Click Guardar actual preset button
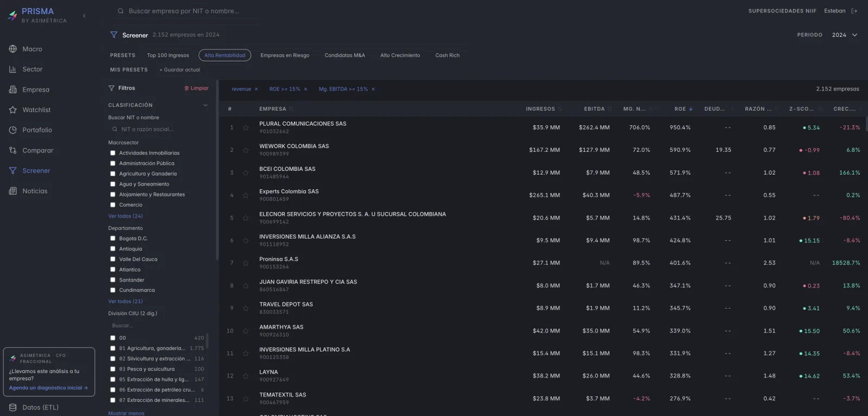Screen dimensions: 868x416 click(180, 70)
